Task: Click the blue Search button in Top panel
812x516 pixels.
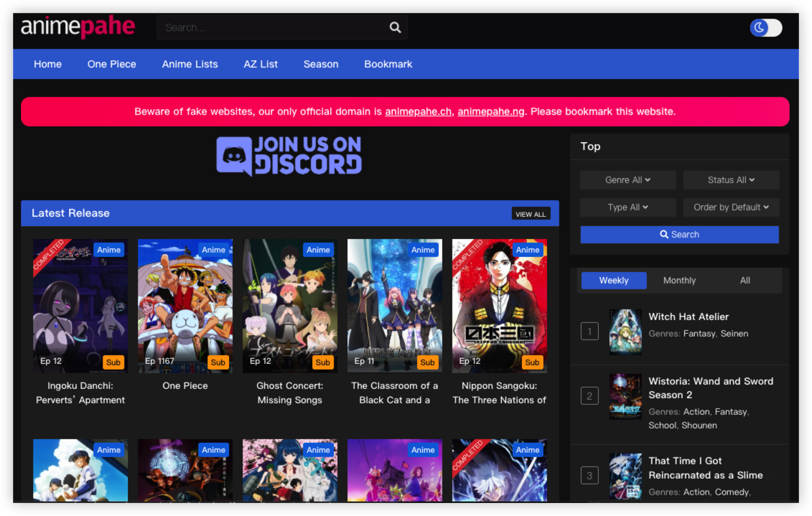Action: click(x=679, y=235)
